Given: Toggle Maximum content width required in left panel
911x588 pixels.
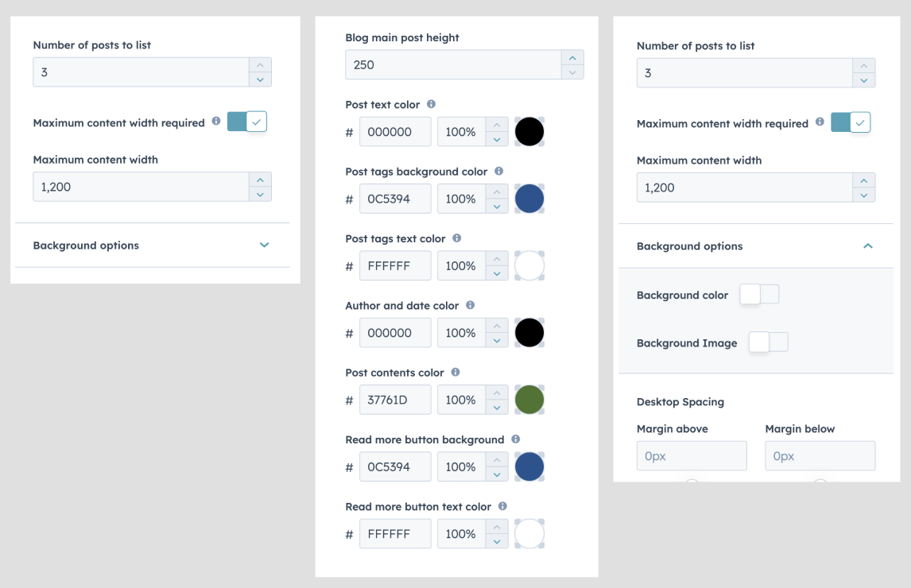Looking at the screenshot, I should [x=247, y=122].
